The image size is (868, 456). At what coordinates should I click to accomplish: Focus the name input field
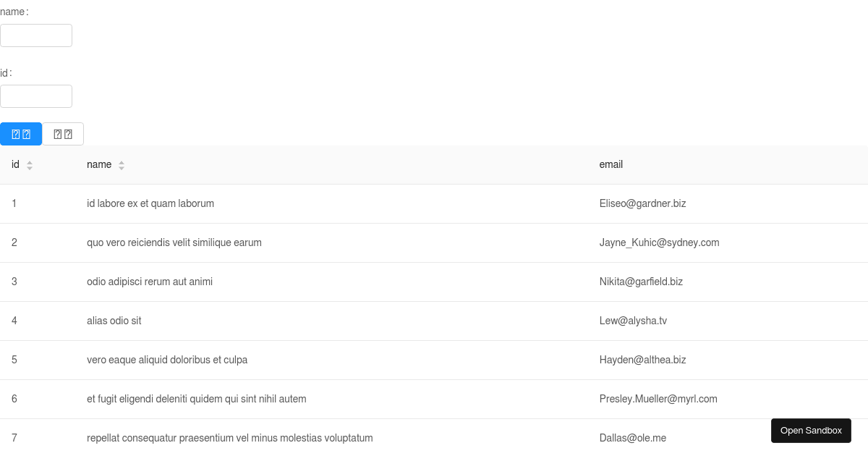(x=36, y=35)
